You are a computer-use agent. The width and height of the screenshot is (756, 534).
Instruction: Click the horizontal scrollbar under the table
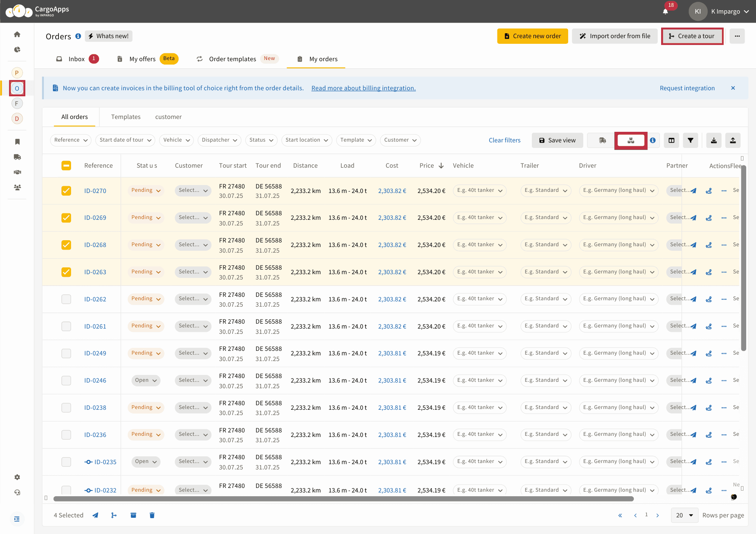click(343, 499)
